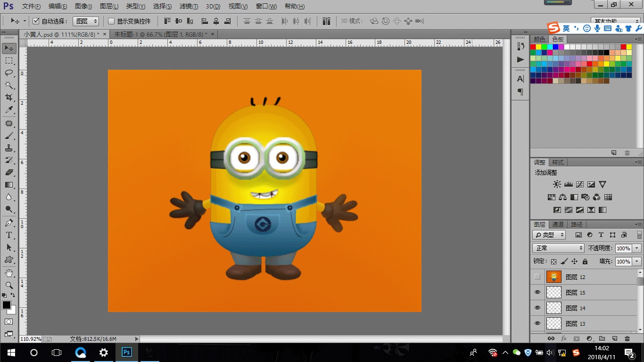644x362 pixels.
Task: Select the Dodge tool
Action: click(9, 209)
